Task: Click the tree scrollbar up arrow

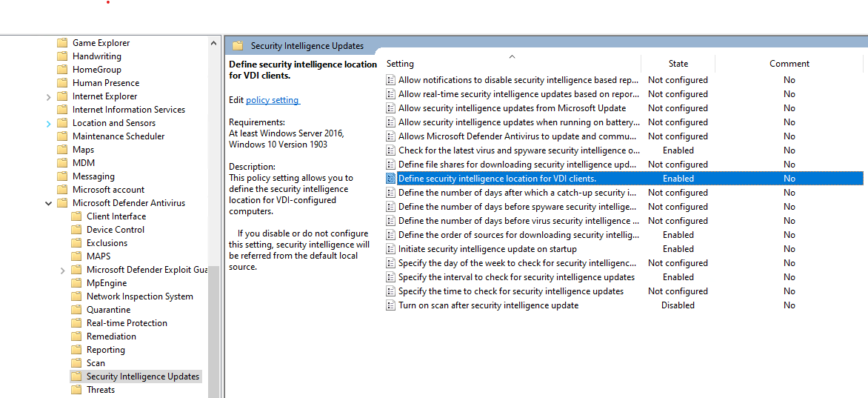Action: click(214, 43)
